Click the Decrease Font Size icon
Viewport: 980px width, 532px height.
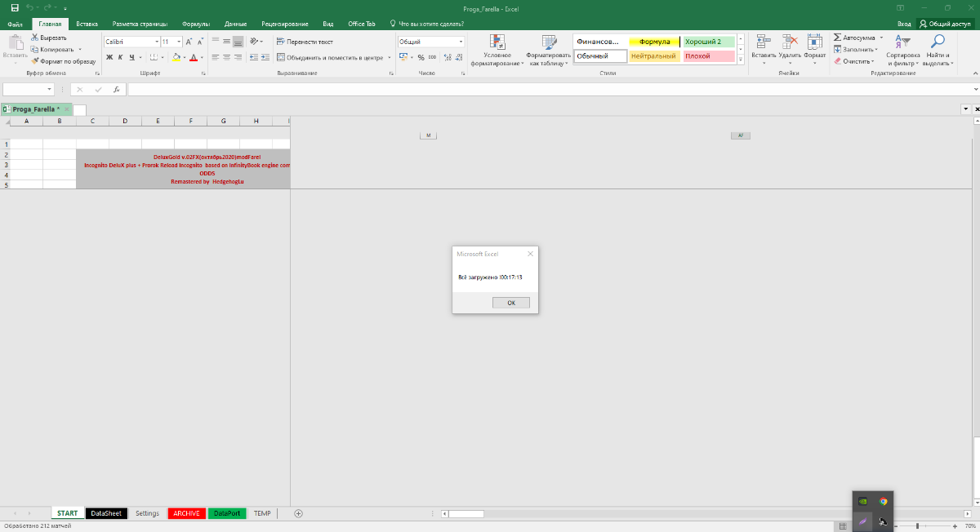[x=202, y=41]
